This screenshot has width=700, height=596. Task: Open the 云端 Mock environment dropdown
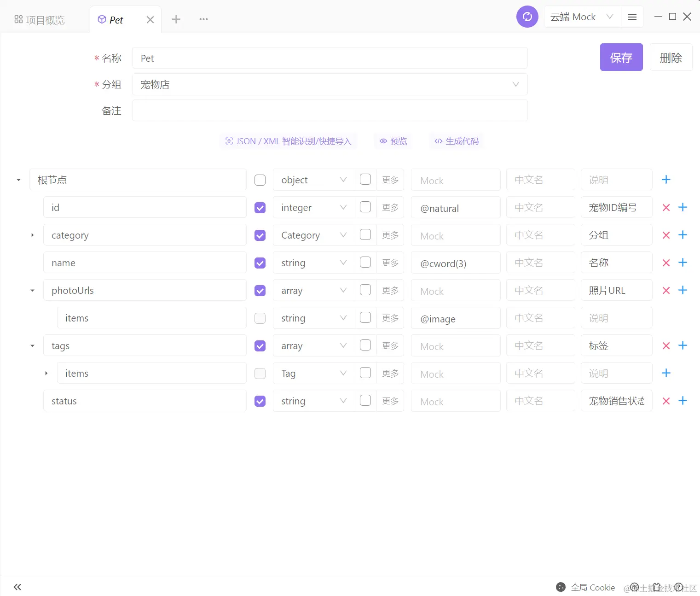582,17
